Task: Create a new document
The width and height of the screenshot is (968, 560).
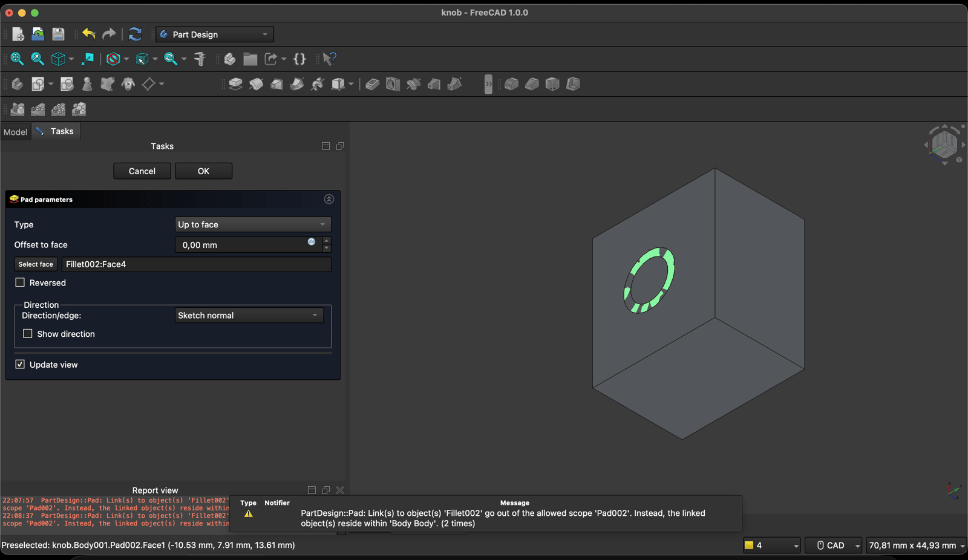Action: click(x=18, y=34)
